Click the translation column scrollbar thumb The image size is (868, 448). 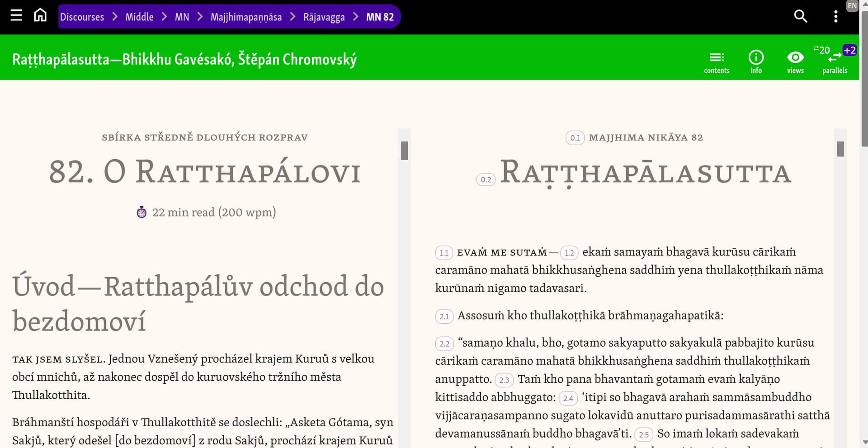[x=404, y=151]
